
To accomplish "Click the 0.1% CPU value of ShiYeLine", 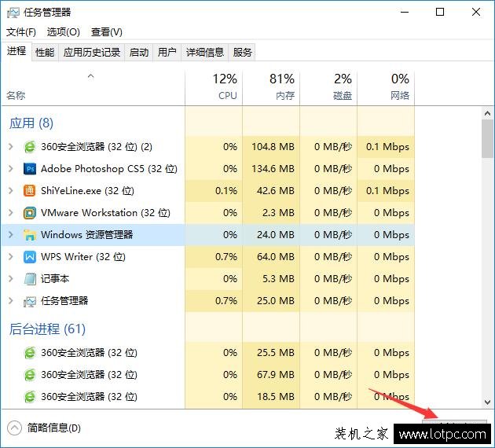I will pyautogui.click(x=226, y=191).
